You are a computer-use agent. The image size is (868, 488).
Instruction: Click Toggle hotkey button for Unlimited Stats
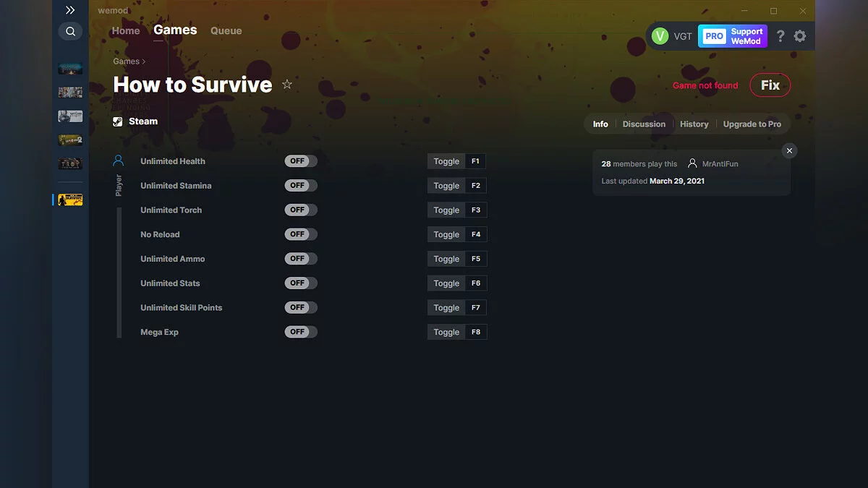(x=446, y=283)
